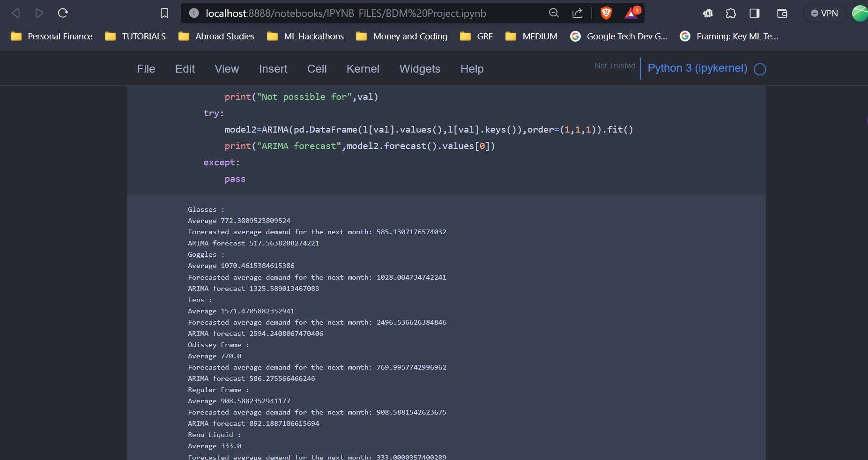Open the extensions puzzle icon

(x=731, y=13)
